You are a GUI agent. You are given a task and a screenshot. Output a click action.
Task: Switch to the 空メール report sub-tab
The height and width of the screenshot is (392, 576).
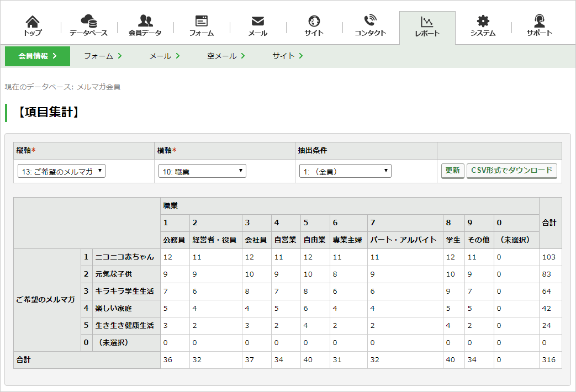tap(226, 56)
